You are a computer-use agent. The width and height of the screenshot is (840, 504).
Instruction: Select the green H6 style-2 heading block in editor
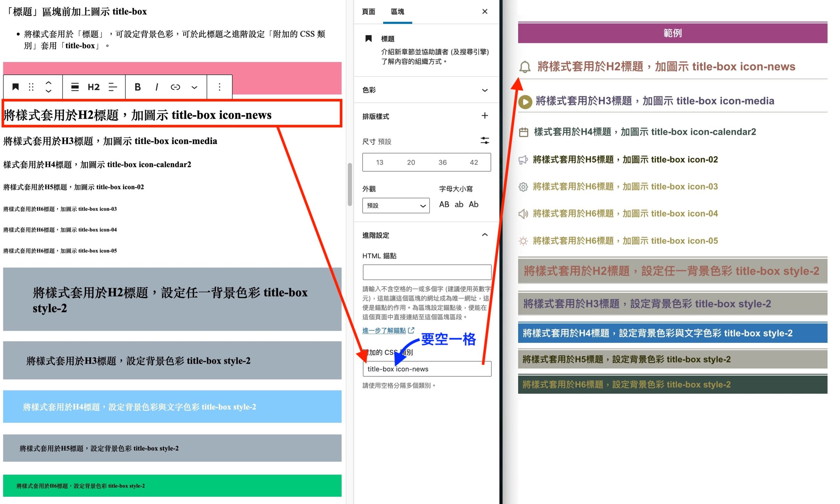point(172,486)
